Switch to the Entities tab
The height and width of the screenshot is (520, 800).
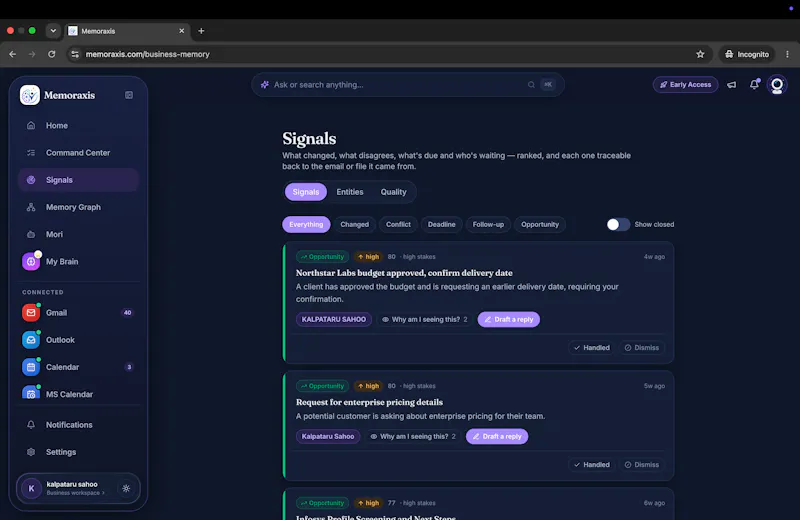pyautogui.click(x=350, y=192)
